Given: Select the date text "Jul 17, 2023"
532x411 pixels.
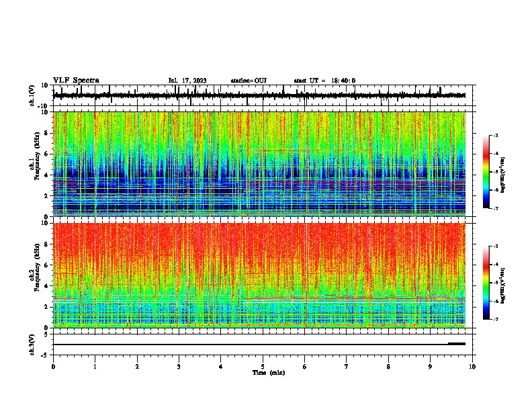Looking at the screenshot, I should (x=187, y=81).
